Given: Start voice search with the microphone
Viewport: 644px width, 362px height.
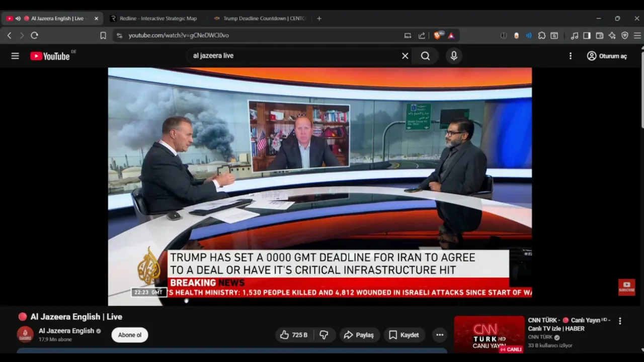Looking at the screenshot, I should 454,56.
